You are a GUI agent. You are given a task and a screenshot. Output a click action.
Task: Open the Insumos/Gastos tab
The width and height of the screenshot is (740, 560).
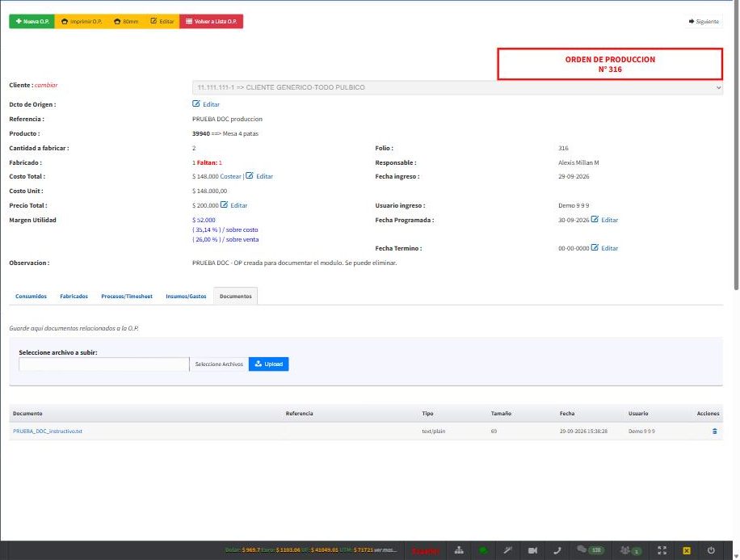coord(186,296)
